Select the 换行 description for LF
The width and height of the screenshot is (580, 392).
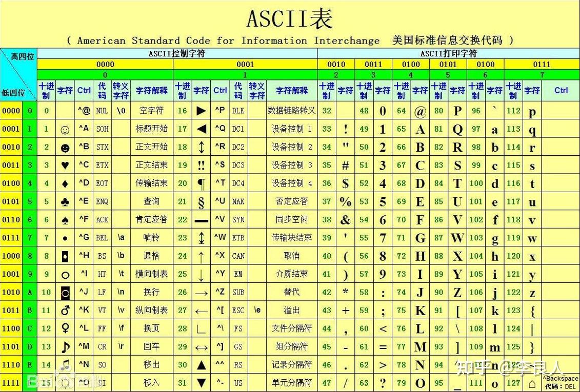tap(150, 292)
